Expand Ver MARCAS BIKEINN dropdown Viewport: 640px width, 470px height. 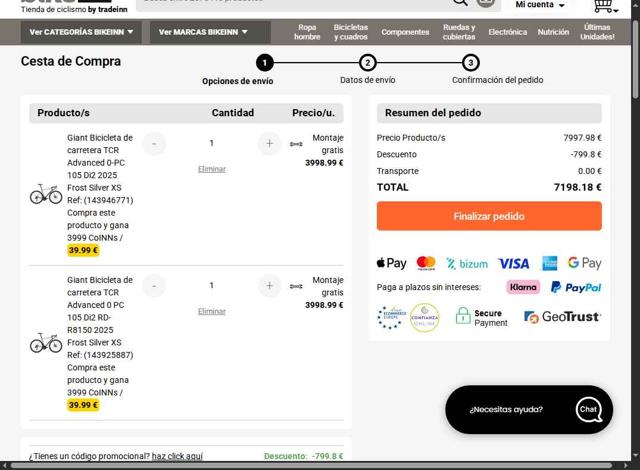(x=210, y=32)
